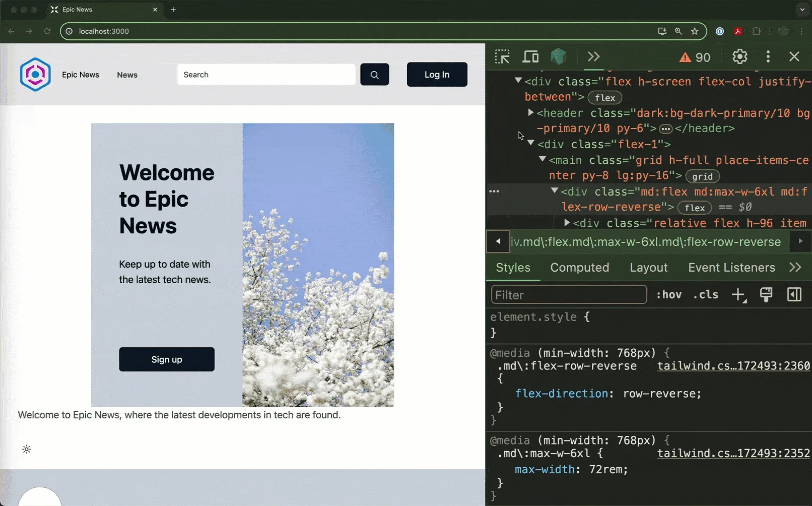Edit the flex-direction property name

click(561, 394)
